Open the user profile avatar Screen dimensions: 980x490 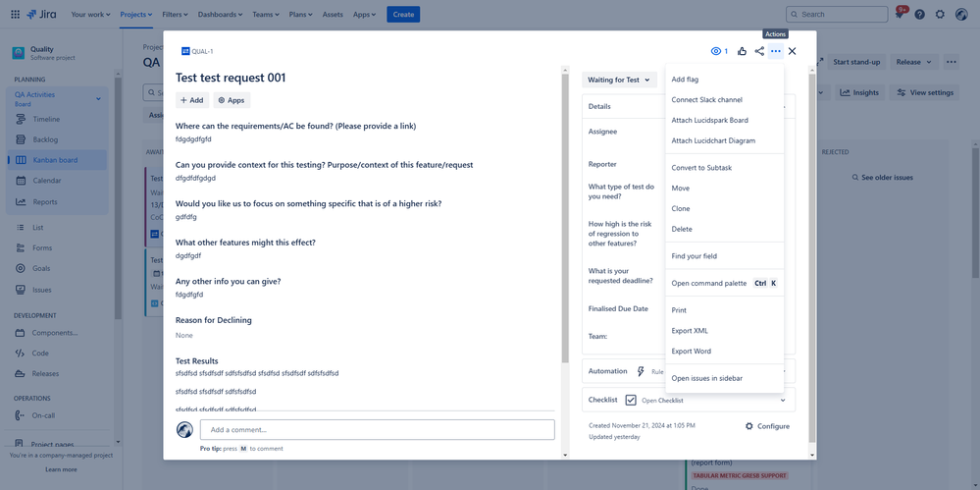(961, 14)
